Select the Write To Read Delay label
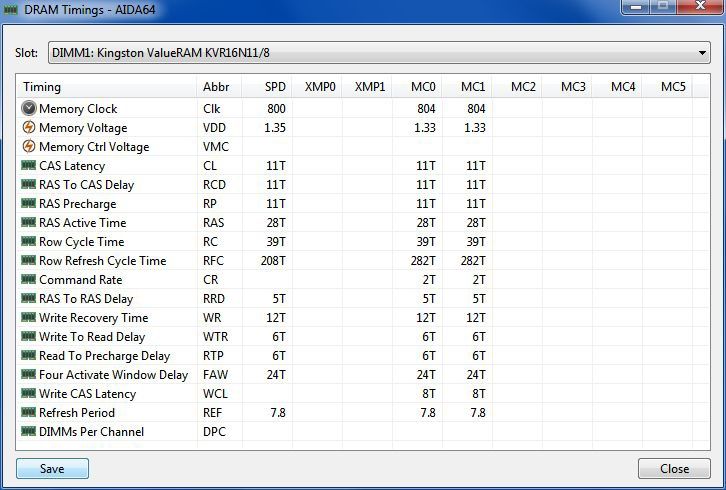The image size is (726, 490). 92,337
